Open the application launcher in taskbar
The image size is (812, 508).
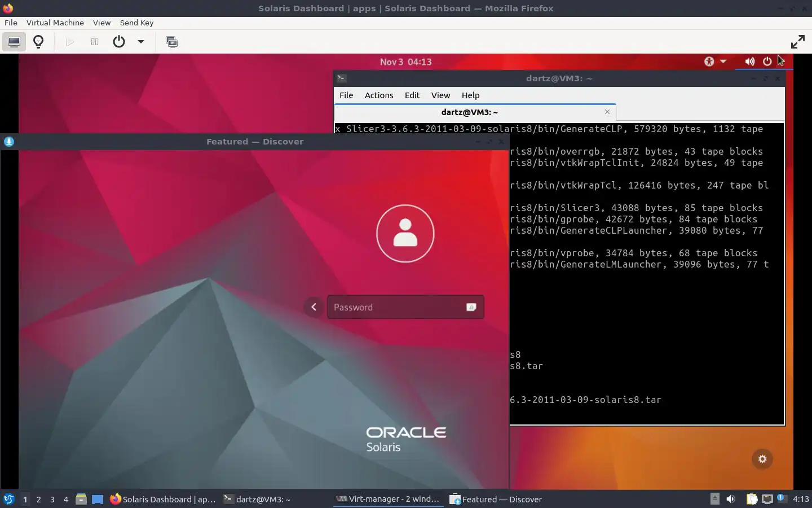(9, 499)
